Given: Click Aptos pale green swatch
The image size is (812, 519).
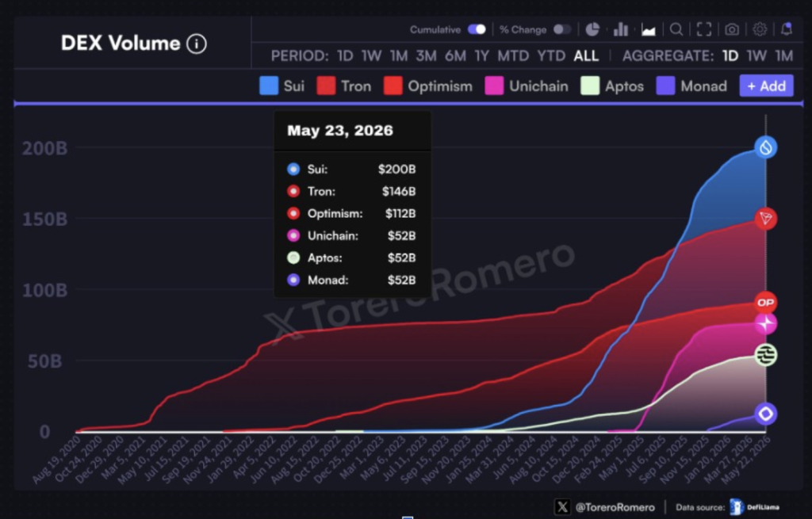Looking at the screenshot, I should 590,86.
